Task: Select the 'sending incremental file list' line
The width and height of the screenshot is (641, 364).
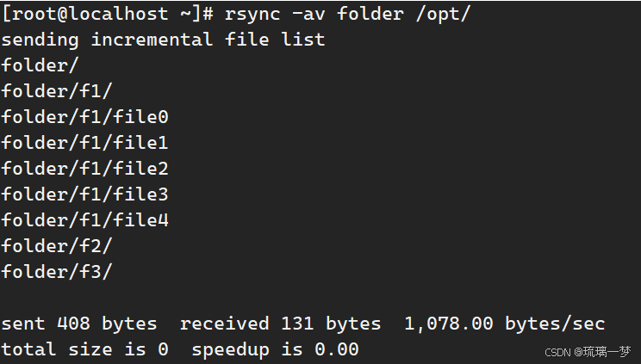Action: (x=163, y=40)
